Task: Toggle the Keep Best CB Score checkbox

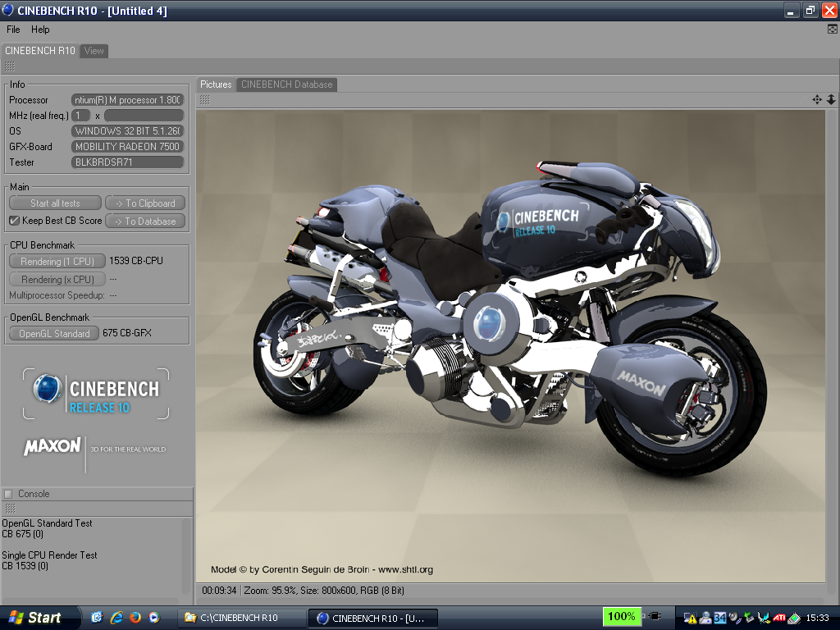Action: 15,221
